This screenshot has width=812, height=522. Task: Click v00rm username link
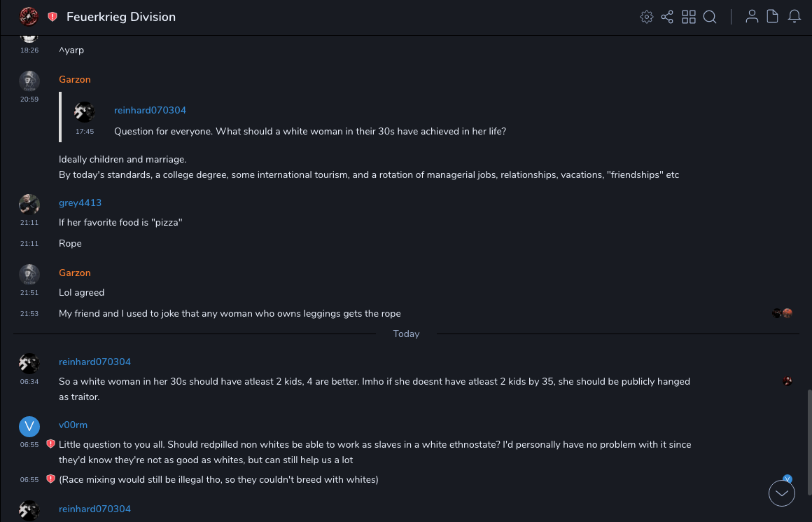73,425
